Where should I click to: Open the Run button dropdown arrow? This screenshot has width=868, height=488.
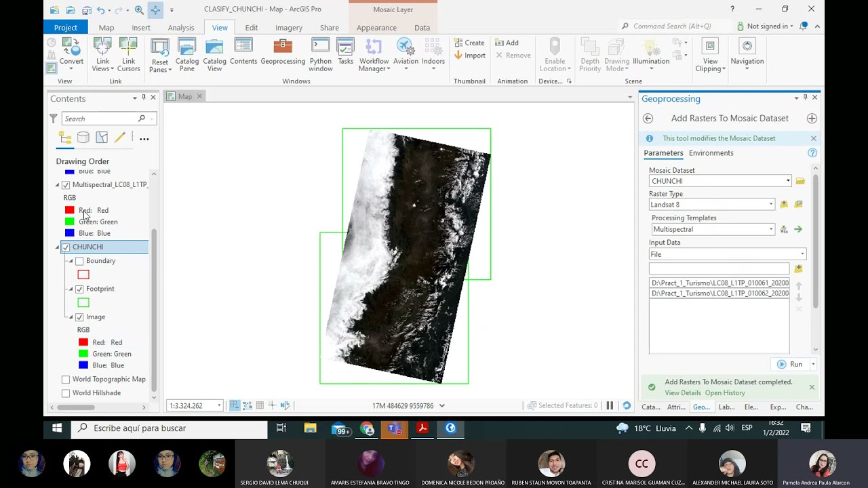pyautogui.click(x=813, y=364)
